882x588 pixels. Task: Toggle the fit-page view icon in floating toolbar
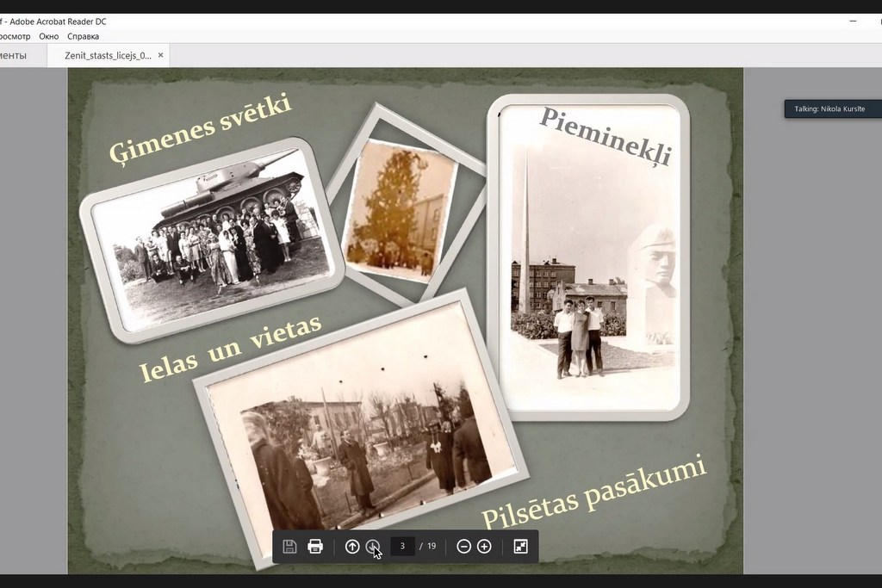[x=520, y=547]
